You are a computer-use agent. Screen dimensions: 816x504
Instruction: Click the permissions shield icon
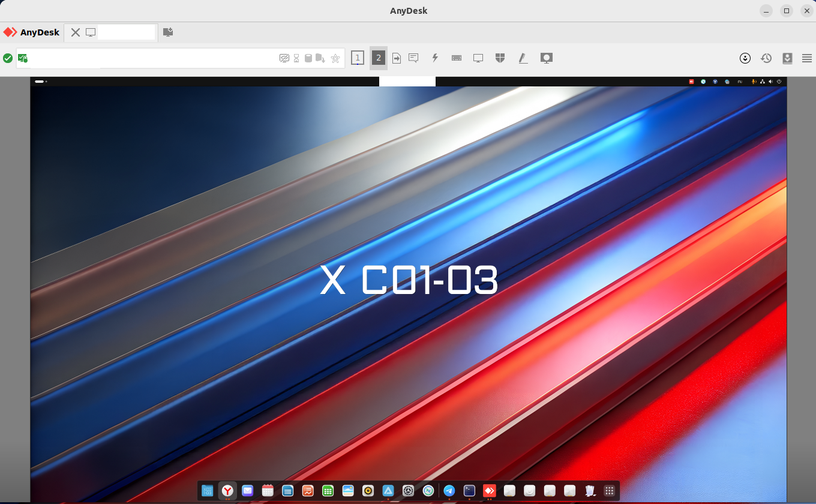[x=500, y=58]
